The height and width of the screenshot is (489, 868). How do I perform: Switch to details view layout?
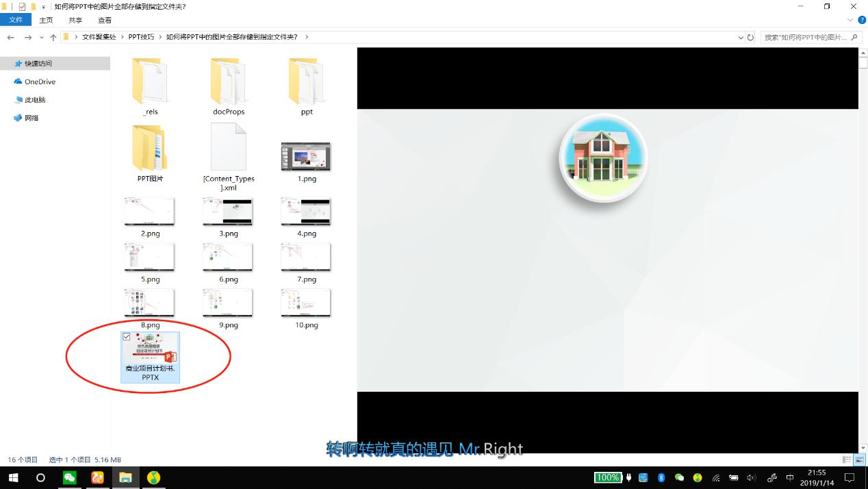[x=847, y=460]
